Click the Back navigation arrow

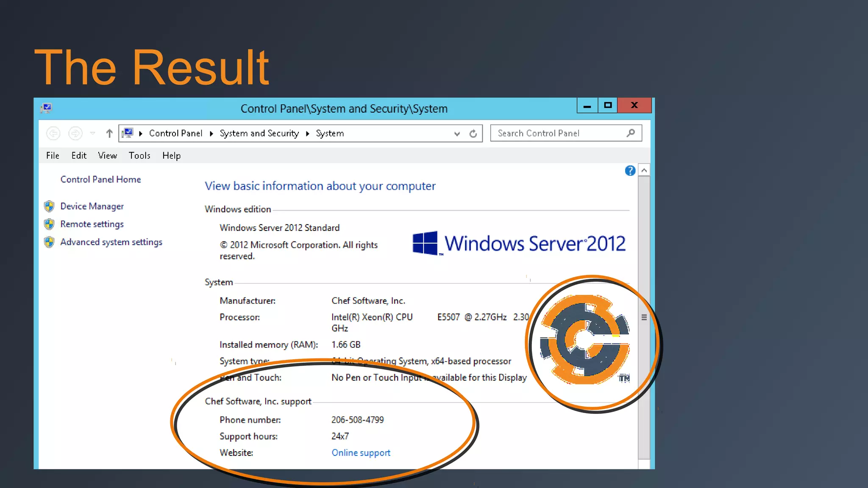(x=53, y=133)
